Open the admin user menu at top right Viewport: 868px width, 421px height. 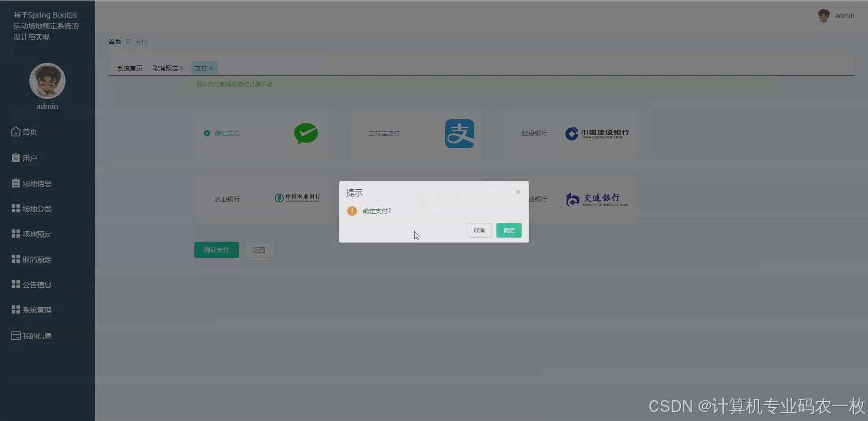click(844, 16)
